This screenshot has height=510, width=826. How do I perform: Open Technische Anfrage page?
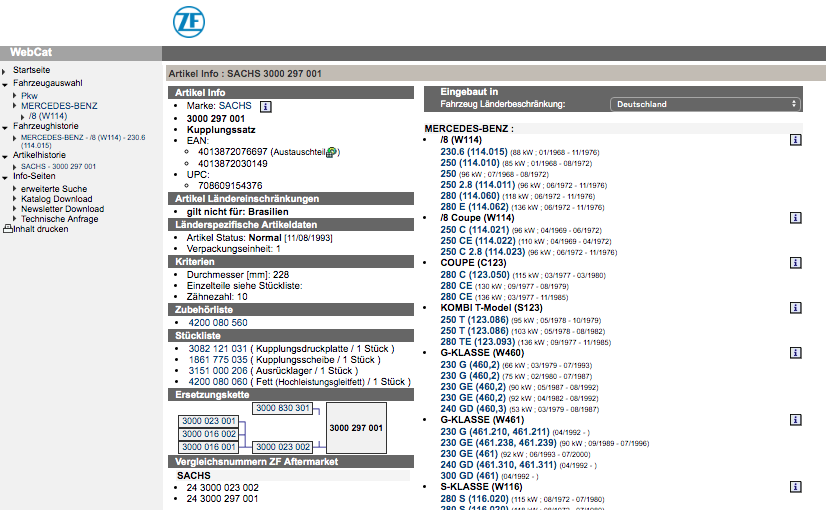[x=60, y=219]
